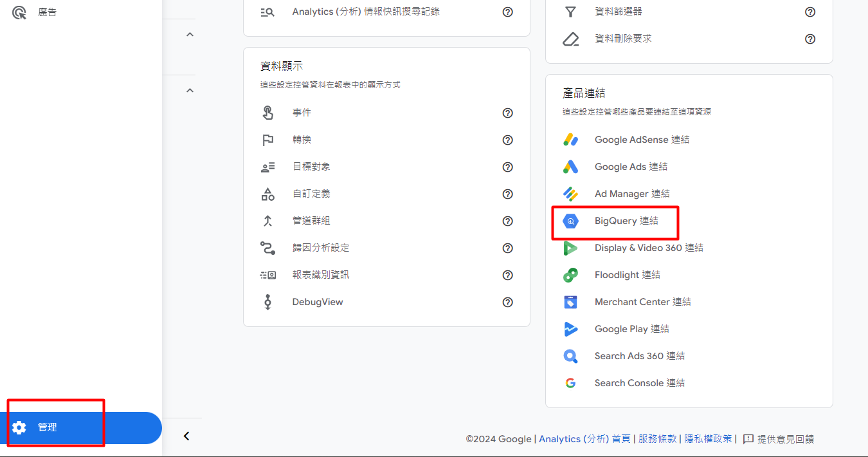This screenshot has width=868, height=457.
Task: Click the Google AdSense 連結 icon
Action: tap(570, 140)
